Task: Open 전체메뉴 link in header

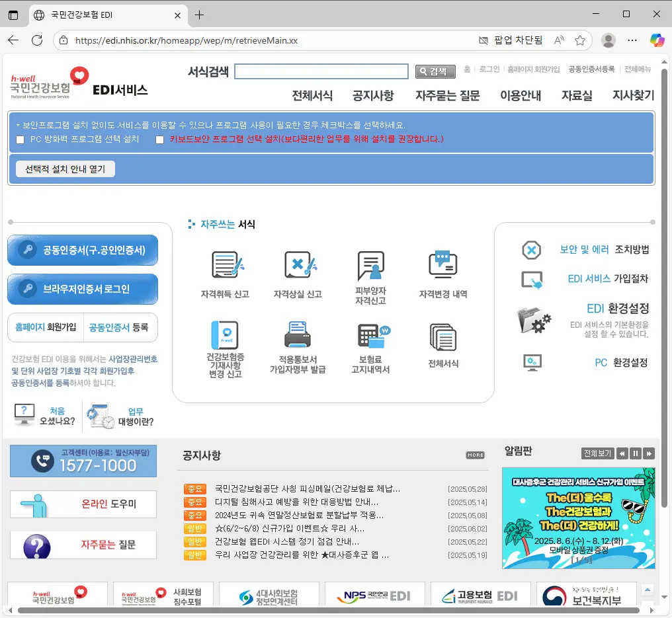Action: pos(638,69)
